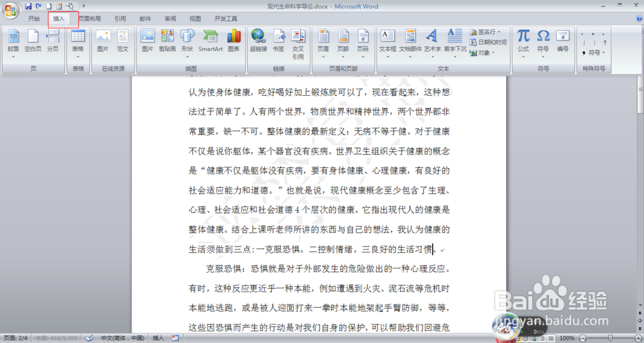Screen dimensions: 644x343
Task: Open document parts (文档部件)
Action: point(410,41)
